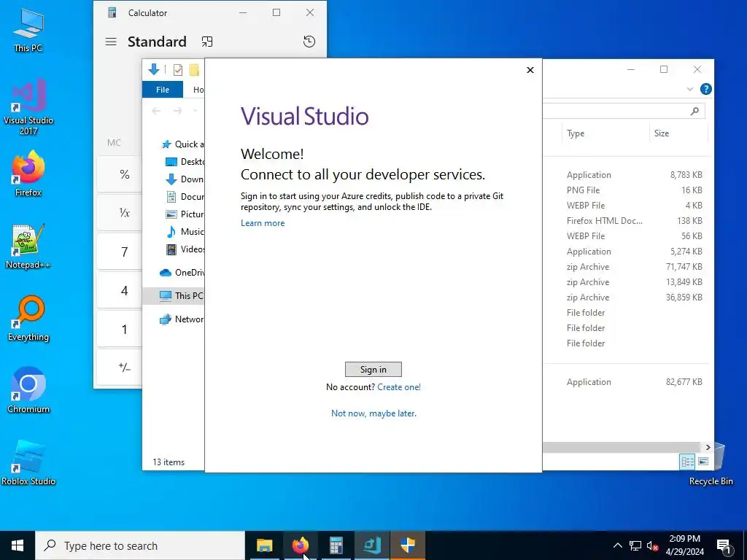Click the Sign in button
The image size is (747, 560).
click(373, 370)
